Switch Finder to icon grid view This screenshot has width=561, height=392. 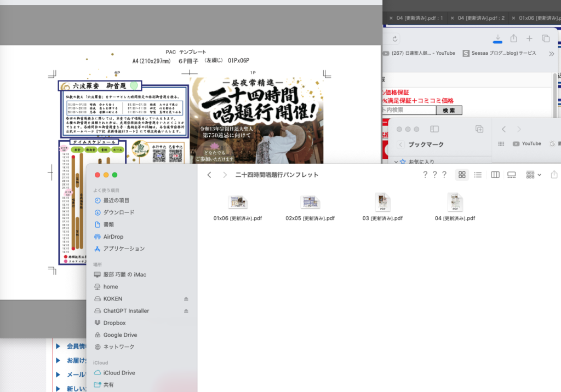click(x=462, y=175)
